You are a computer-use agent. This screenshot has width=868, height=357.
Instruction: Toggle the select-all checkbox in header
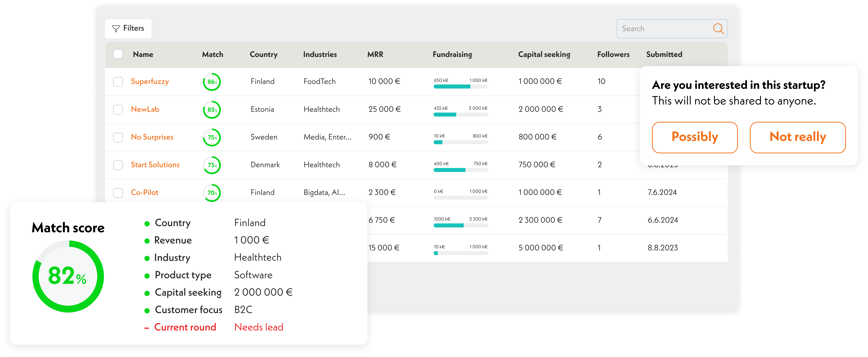[x=118, y=54]
